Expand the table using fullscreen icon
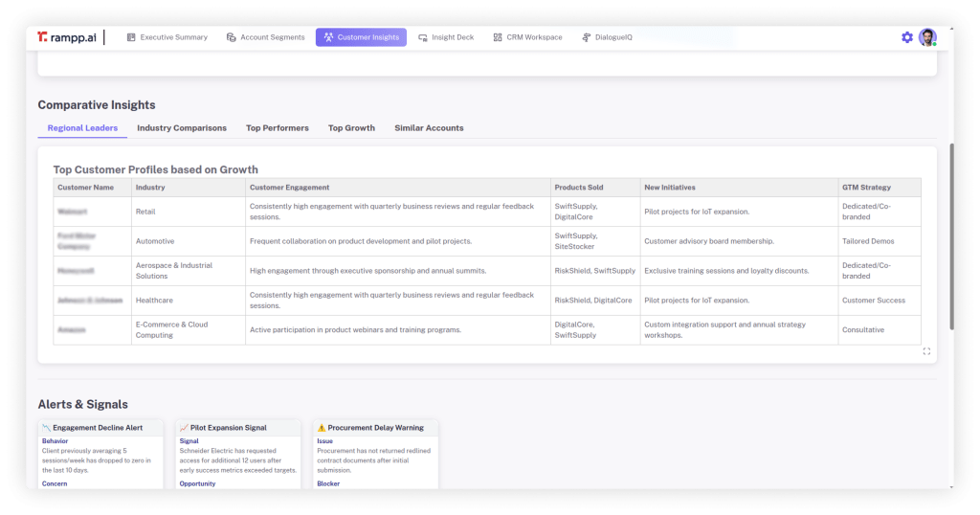 click(x=926, y=351)
